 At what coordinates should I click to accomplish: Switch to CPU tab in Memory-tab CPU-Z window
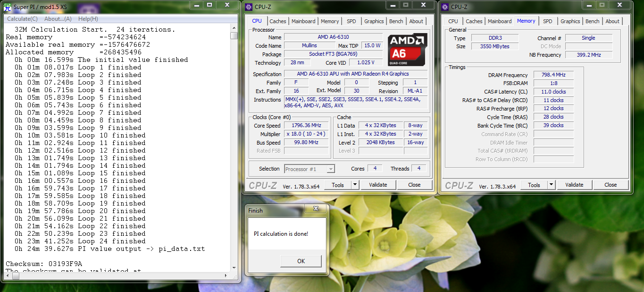coord(453,21)
